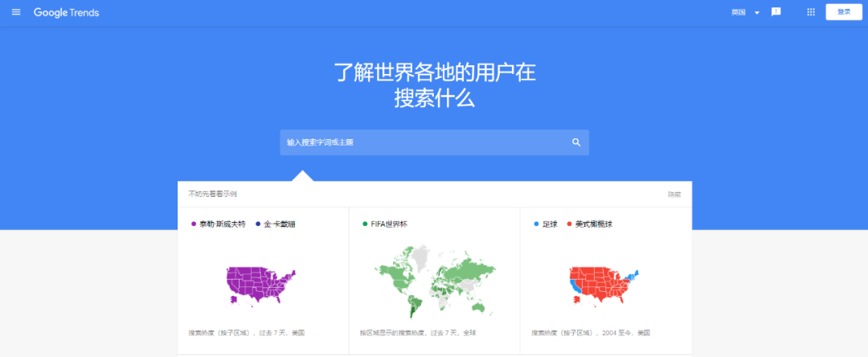Open the hamburger main menu
The width and height of the screenshot is (868, 357).
click(x=16, y=12)
